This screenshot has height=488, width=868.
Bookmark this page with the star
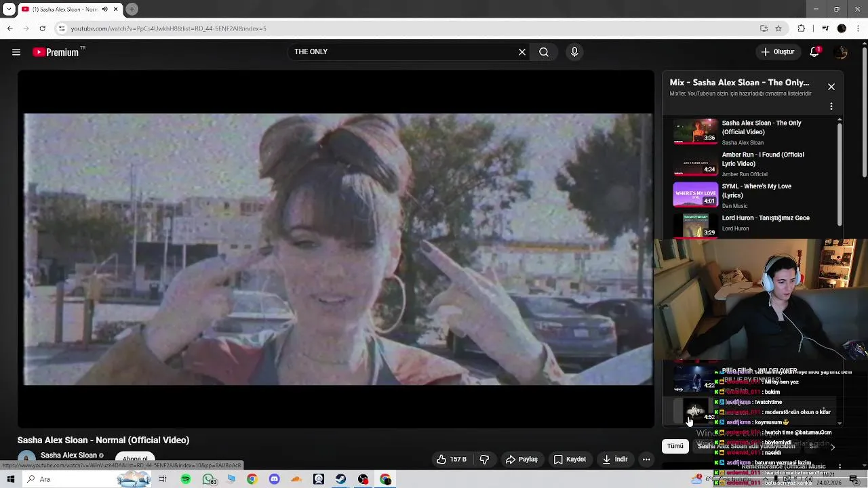tap(778, 28)
